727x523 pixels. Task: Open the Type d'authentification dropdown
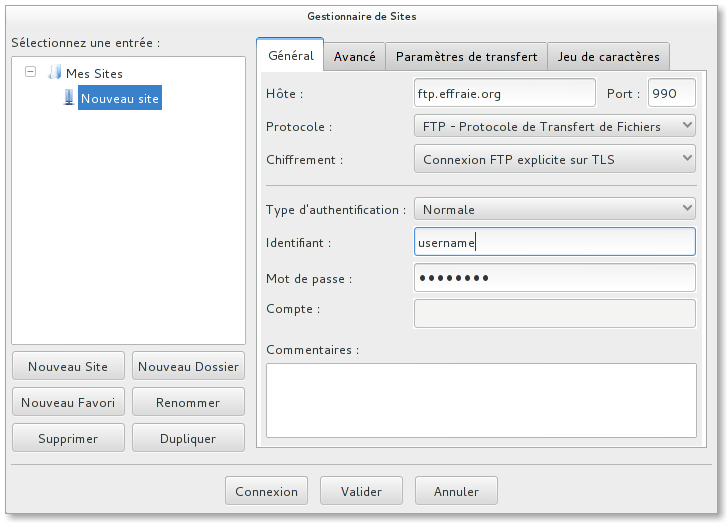click(554, 209)
